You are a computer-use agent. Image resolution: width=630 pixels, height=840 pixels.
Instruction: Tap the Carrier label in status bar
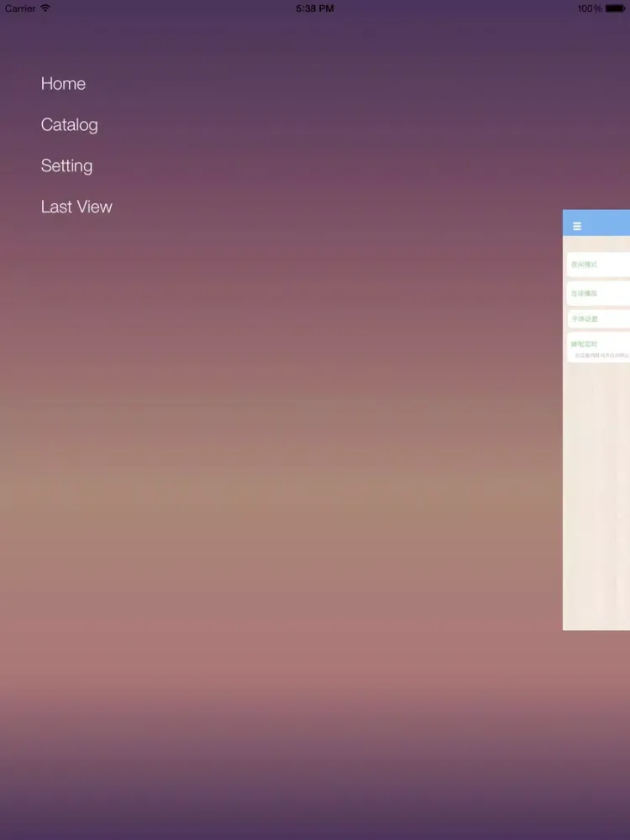click(20, 8)
